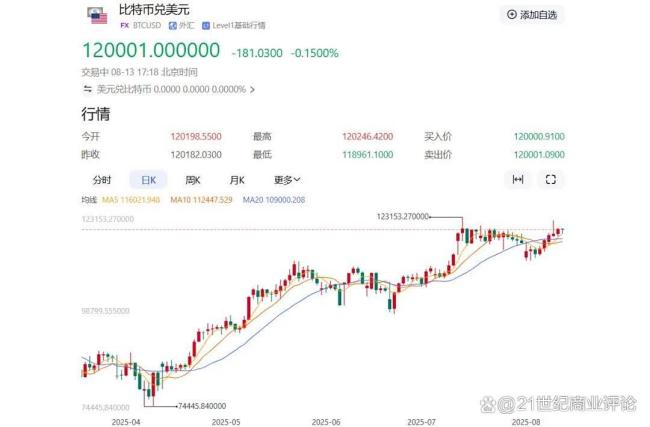
Task: Open the 更多 dropdown
Action: (x=287, y=180)
